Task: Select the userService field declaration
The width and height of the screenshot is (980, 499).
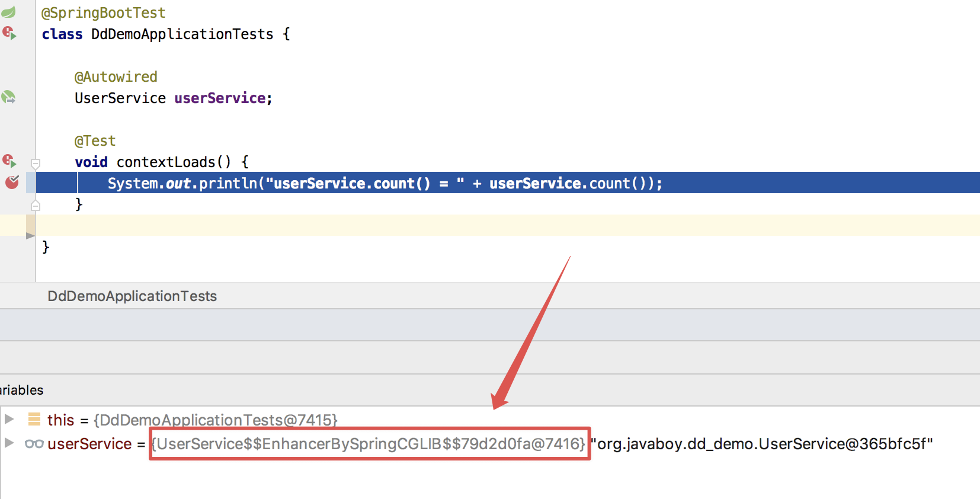Action: 220,98
